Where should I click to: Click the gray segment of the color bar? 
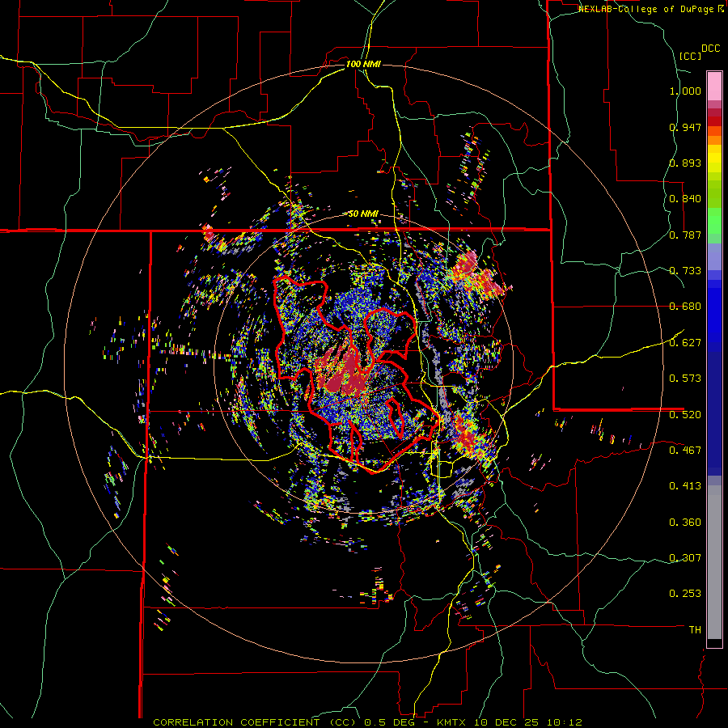pos(714,562)
